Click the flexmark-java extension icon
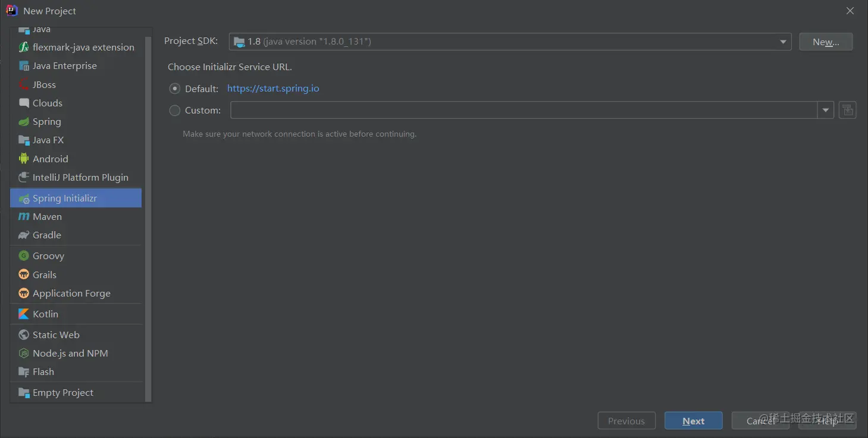Image resolution: width=868 pixels, height=438 pixels. pos(24,47)
